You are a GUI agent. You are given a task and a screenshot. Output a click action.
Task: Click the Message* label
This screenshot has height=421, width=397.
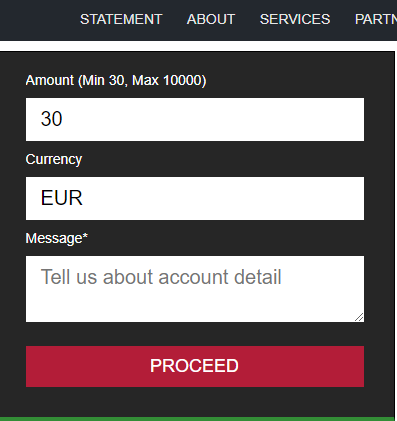(x=57, y=238)
